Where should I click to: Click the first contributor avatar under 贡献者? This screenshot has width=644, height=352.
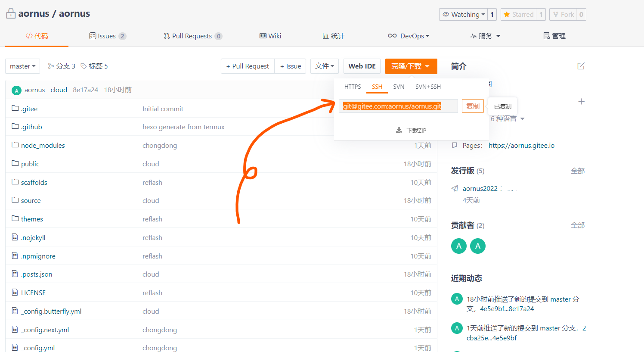458,246
